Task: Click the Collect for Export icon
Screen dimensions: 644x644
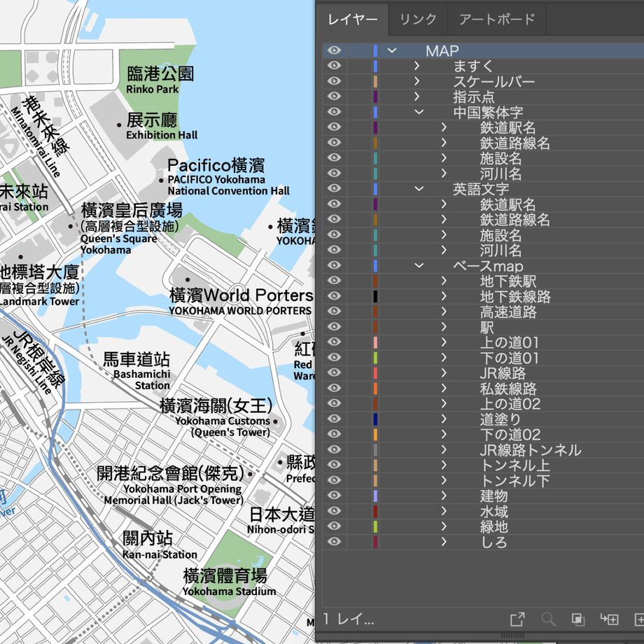Action: 517,619
